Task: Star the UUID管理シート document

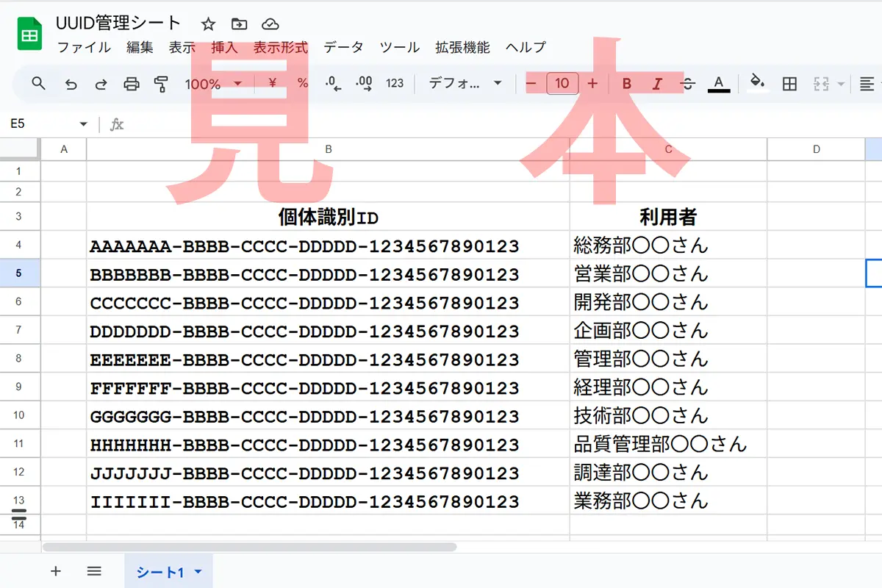Action: pyautogui.click(x=208, y=24)
